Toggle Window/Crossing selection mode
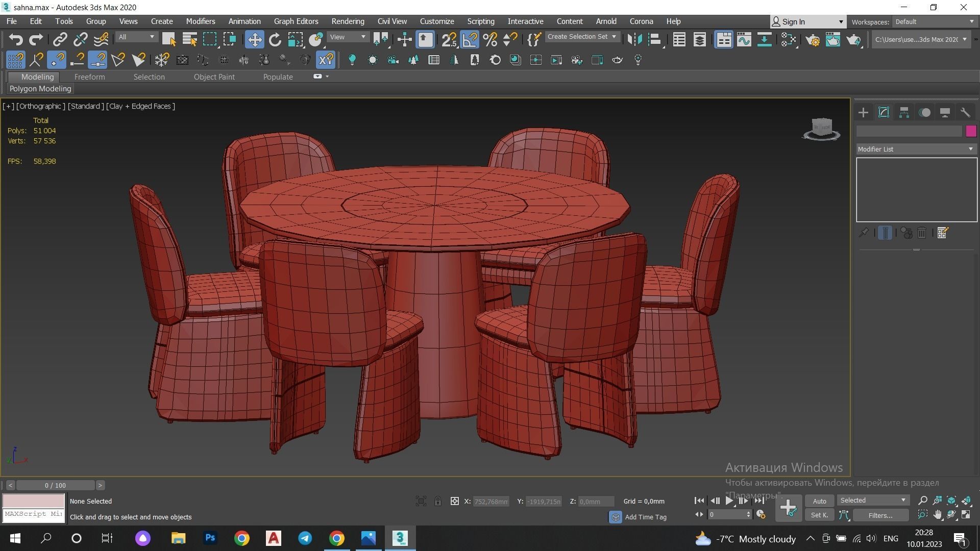 (x=230, y=39)
